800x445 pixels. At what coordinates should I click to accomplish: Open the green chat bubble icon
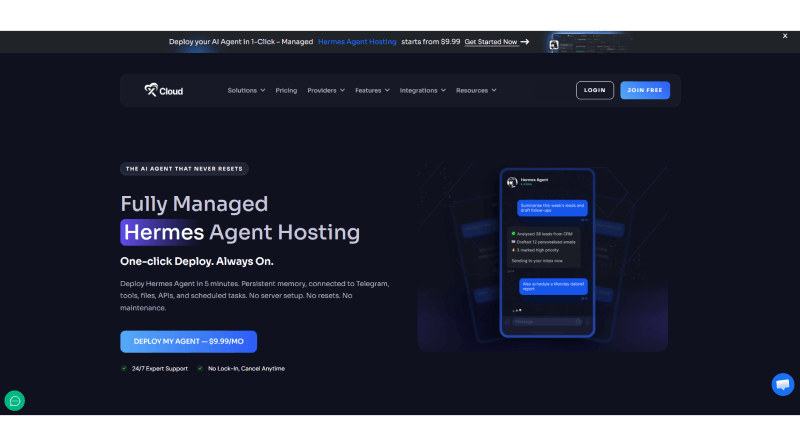point(15,401)
